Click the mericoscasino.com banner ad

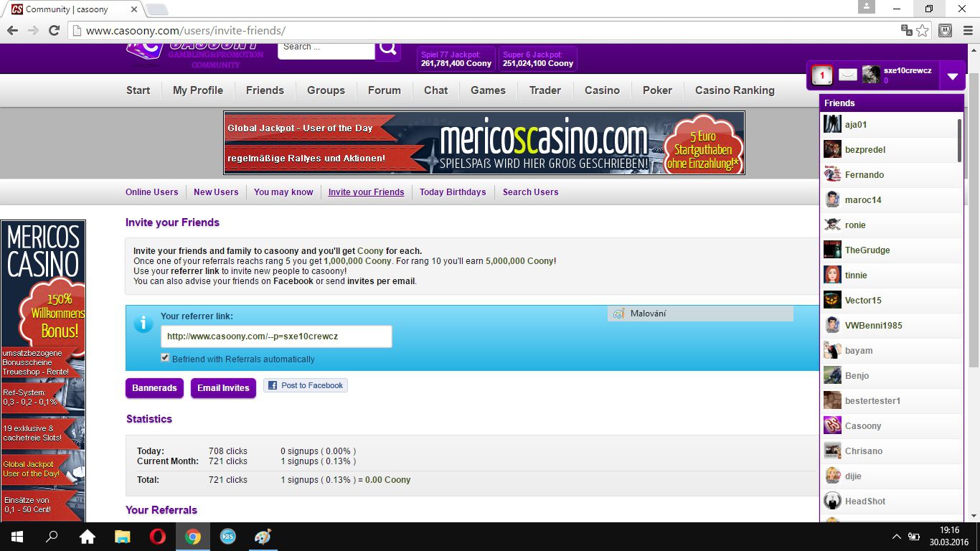click(484, 143)
